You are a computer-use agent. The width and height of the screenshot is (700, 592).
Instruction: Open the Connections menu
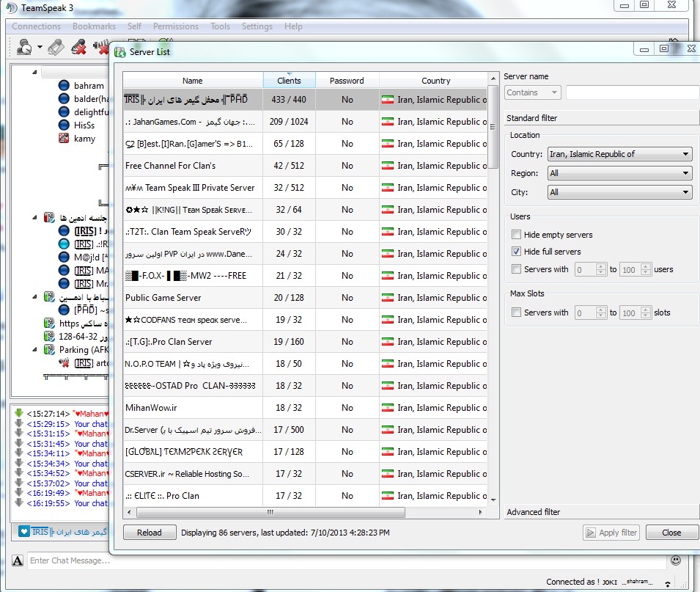click(x=36, y=26)
